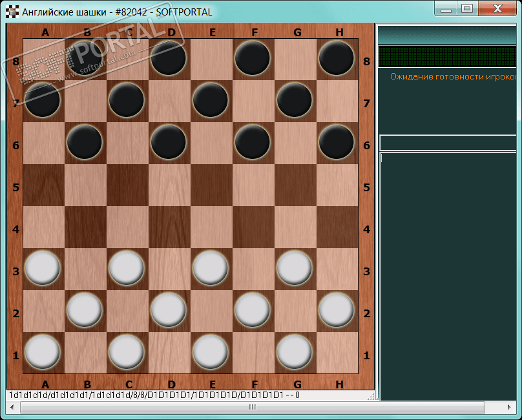Click the green dotted display panel

point(447,57)
